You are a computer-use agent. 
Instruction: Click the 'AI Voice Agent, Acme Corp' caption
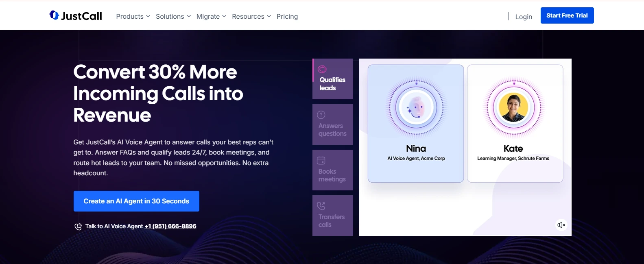pyautogui.click(x=416, y=159)
